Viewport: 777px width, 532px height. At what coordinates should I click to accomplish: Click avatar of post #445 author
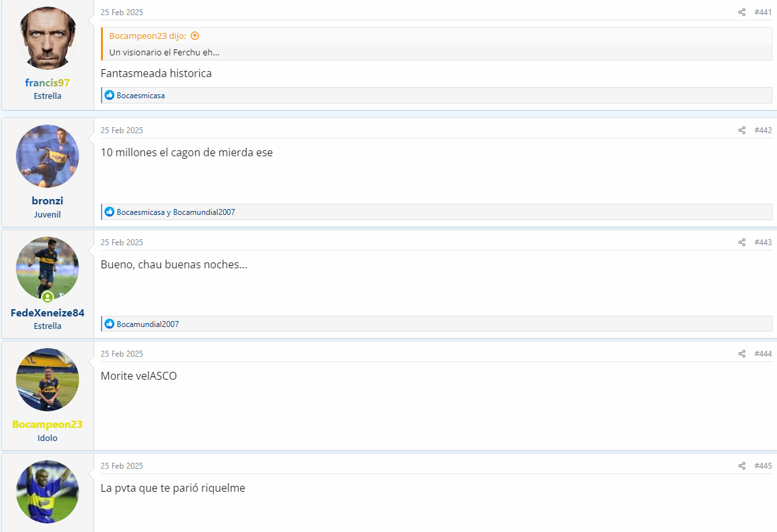tap(47, 491)
